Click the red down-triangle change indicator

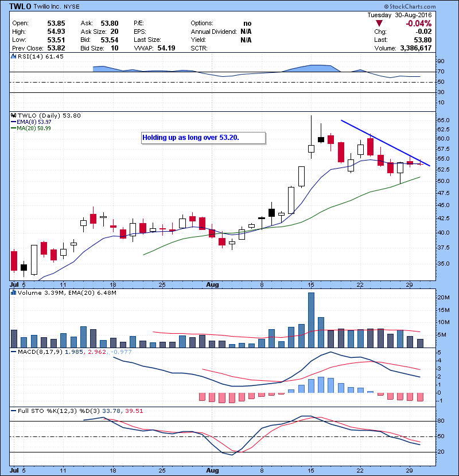tap(379, 24)
